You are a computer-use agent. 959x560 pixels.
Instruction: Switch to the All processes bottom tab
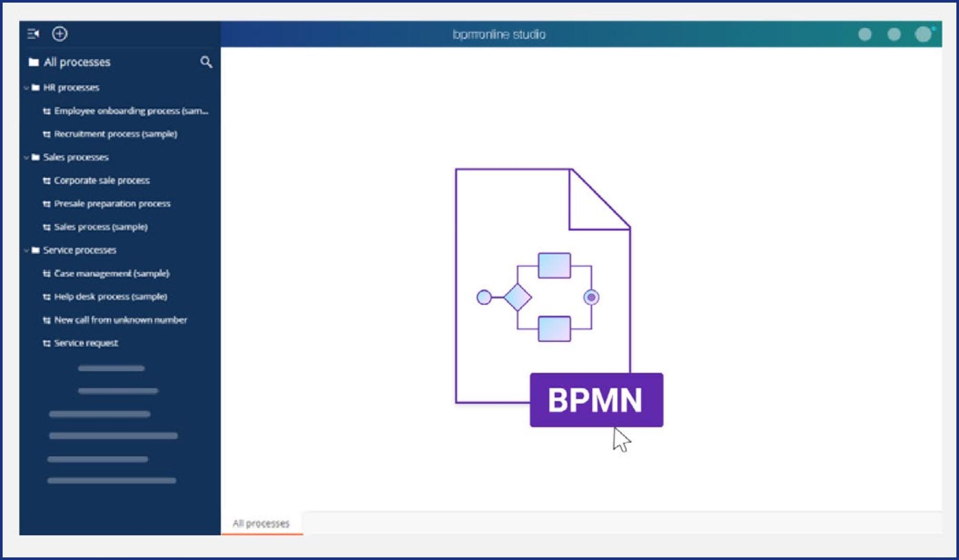click(261, 523)
